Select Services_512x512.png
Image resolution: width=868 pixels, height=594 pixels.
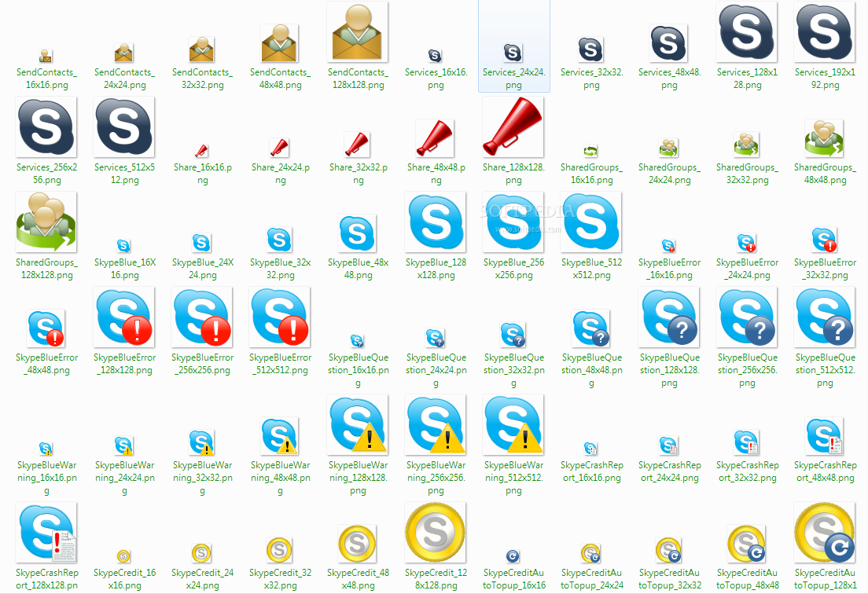(x=123, y=126)
